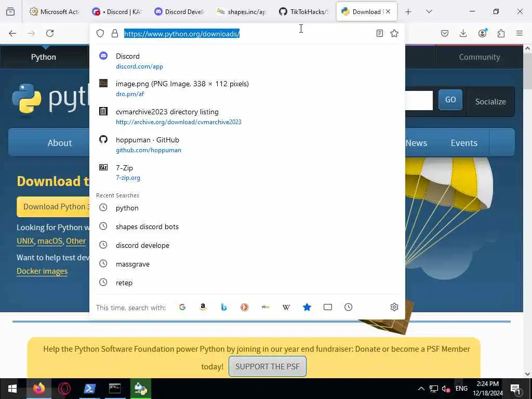Search history with clock icon

click(x=349, y=307)
